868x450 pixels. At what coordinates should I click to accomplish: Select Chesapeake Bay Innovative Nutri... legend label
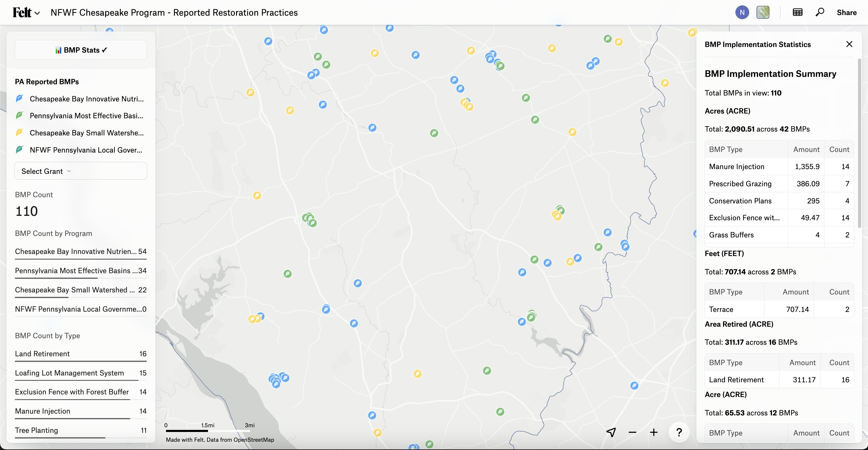(x=87, y=99)
